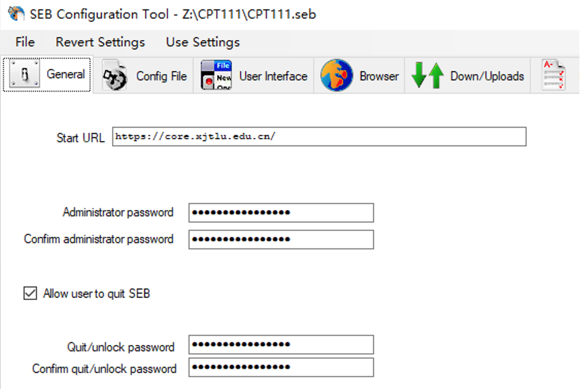The image size is (581, 392).
Task: Click the Browser globe icon
Action: [x=336, y=75]
